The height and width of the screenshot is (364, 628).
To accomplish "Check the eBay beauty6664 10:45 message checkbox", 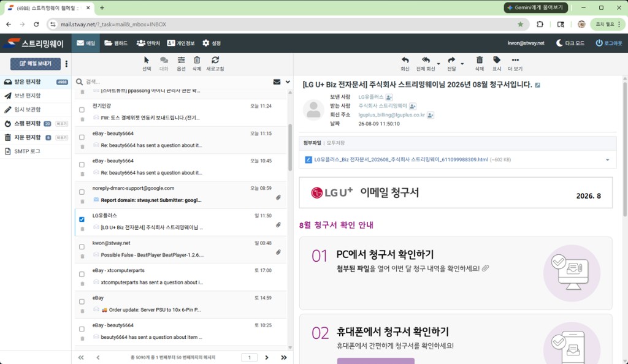I will click(x=82, y=164).
